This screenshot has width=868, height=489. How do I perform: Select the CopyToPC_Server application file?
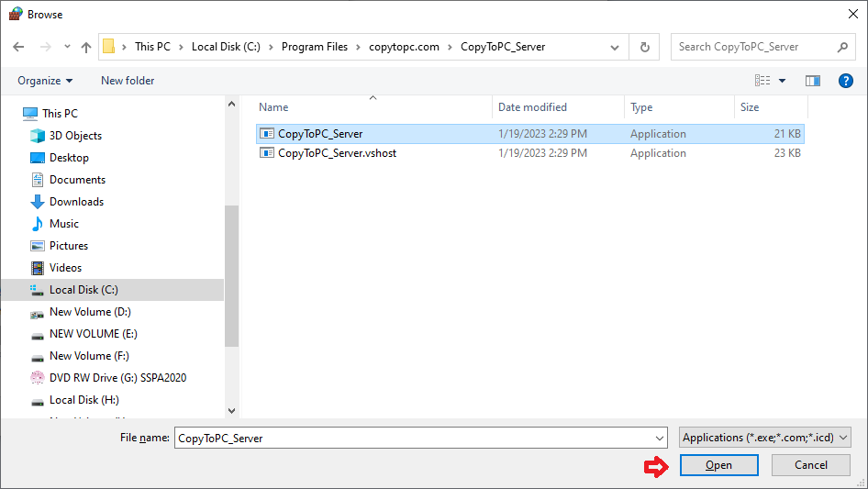click(529, 134)
